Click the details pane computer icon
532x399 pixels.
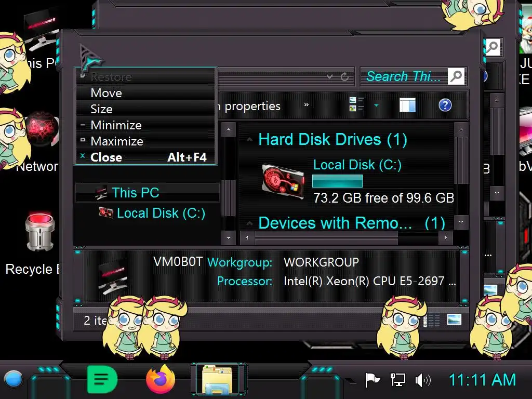pos(113,276)
